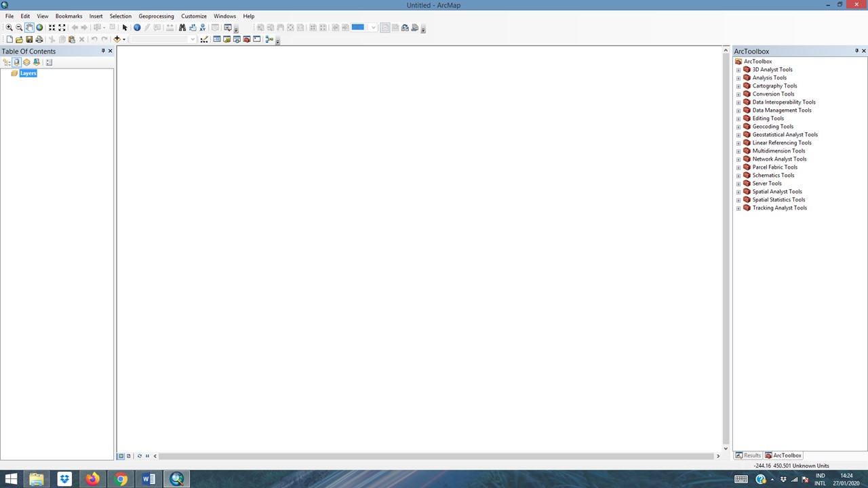Click List By Selection icon
Image resolution: width=868 pixels, height=488 pixels.
[x=37, y=62]
